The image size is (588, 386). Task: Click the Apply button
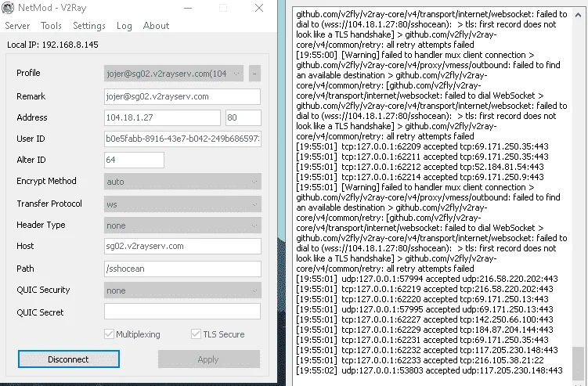208,359
